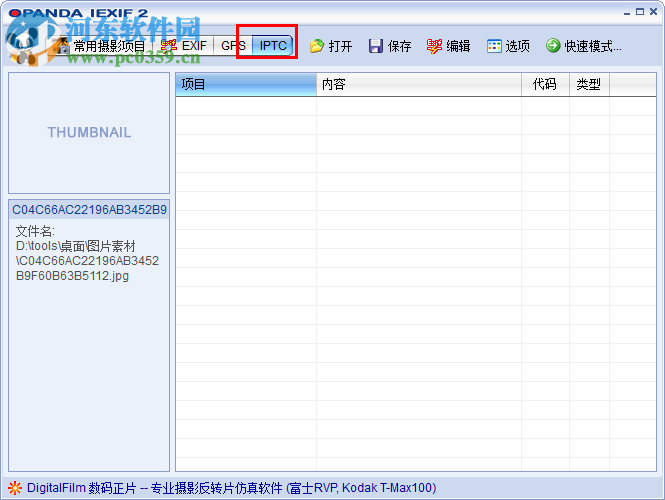Click the 打开 folder icon
This screenshot has height=500, width=665.
click(317, 46)
